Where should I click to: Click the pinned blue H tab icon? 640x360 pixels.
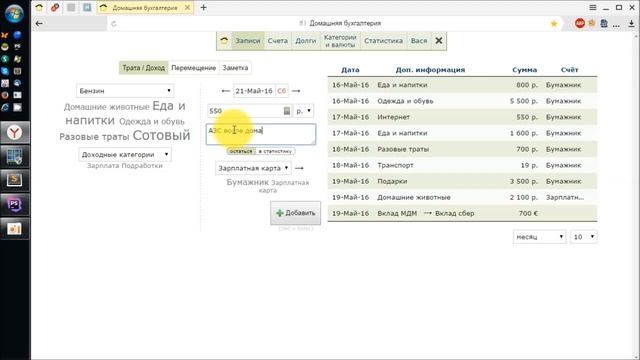tap(87, 7)
